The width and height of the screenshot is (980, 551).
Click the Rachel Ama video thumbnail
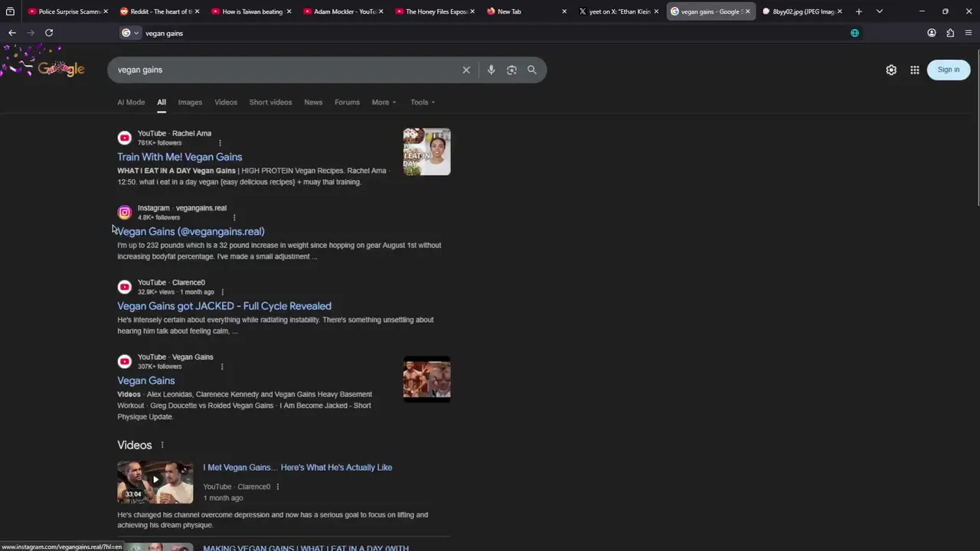[426, 152]
